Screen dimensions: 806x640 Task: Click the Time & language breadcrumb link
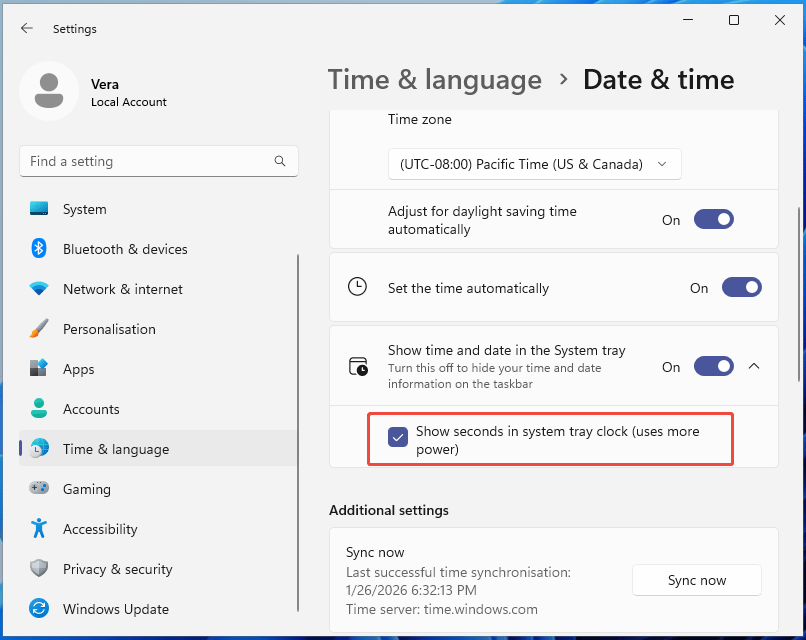pos(434,80)
